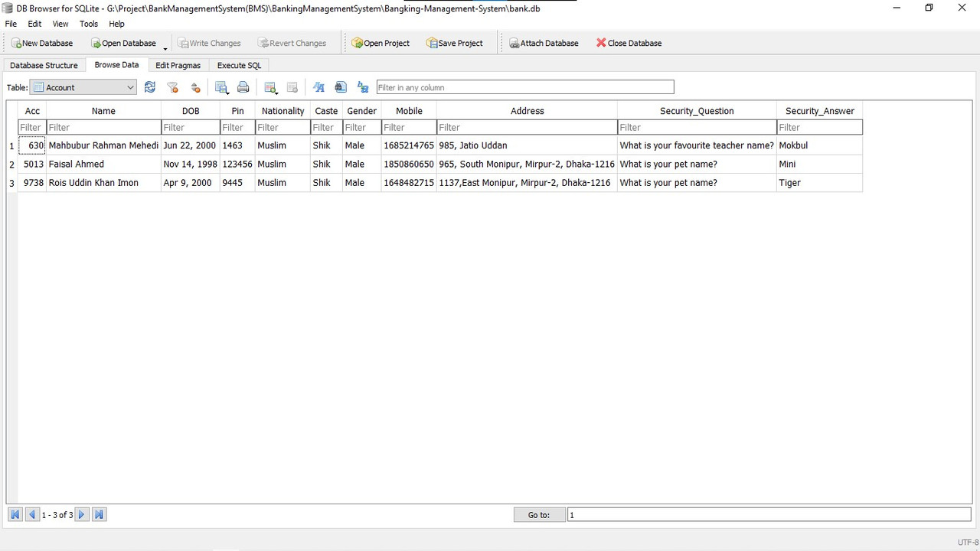Select the Security_Answer cell 'Mokbul'
Screen dimensions: 980x551
[820, 145]
